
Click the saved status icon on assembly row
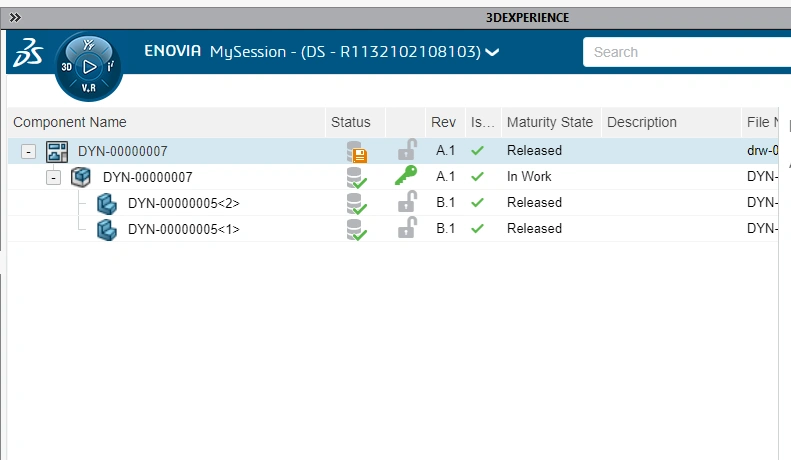[357, 178]
